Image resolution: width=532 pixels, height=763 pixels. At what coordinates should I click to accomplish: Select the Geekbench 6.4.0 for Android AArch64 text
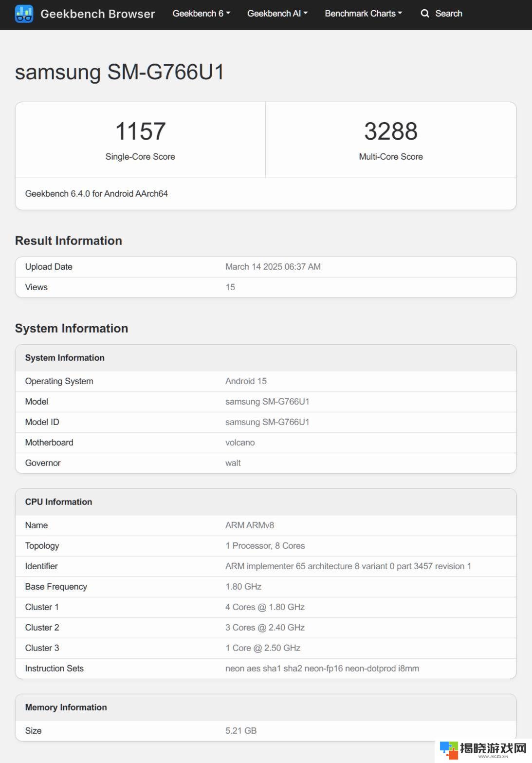(96, 194)
